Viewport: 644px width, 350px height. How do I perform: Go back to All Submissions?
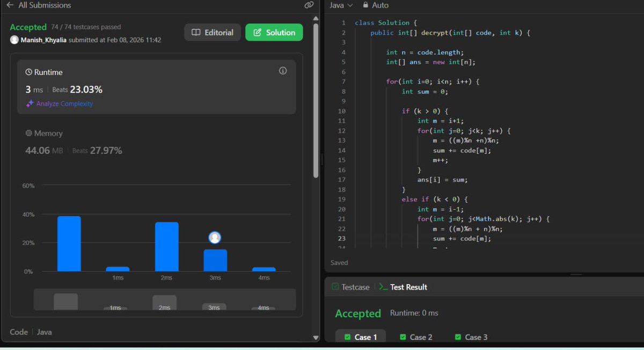[39, 5]
